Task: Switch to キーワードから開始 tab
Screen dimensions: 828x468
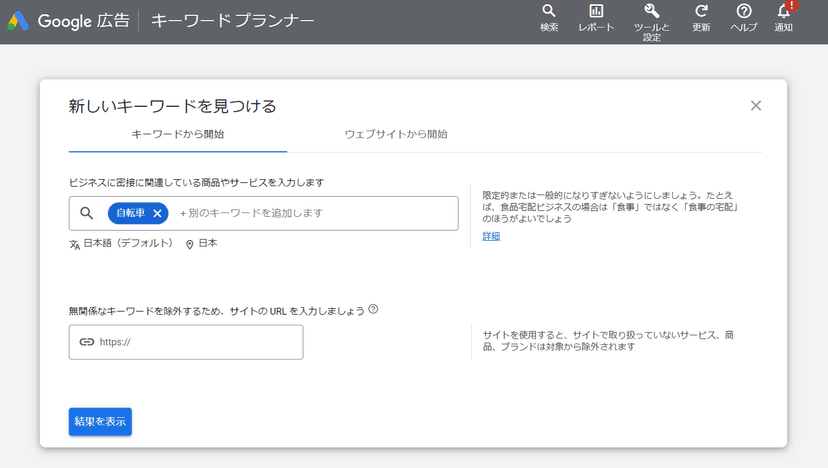Action: click(x=178, y=134)
